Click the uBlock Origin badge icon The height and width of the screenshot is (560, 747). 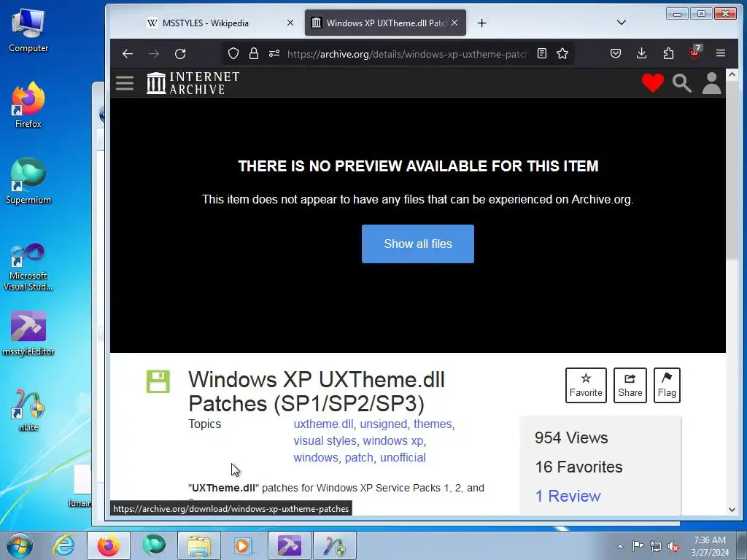[695, 52]
